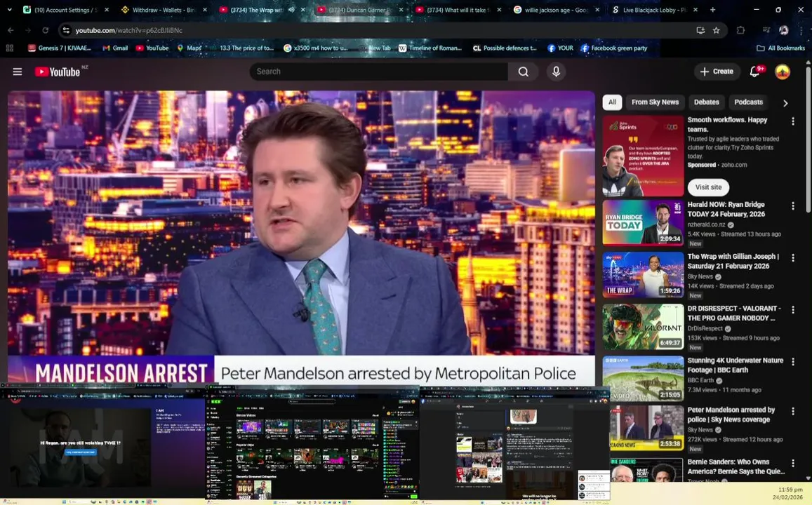Viewport: 812px width, 505px height.
Task: Open DR DISRESPECT Valorant video thumbnail
Action: (643, 326)
